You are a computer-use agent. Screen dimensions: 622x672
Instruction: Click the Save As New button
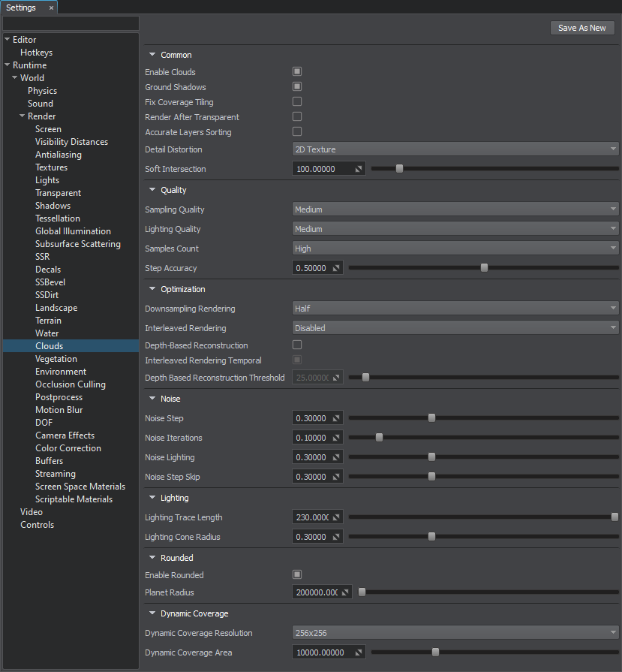(582, 28)
